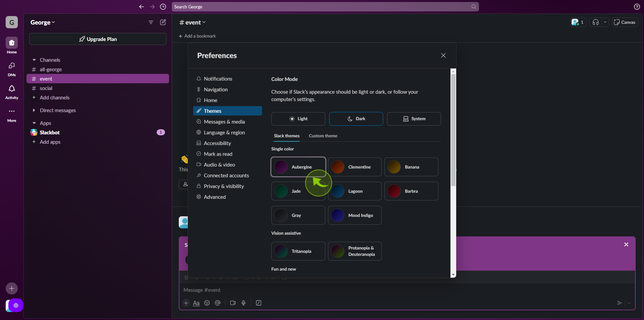Record audio clip microphone icon

click(244, 303)
